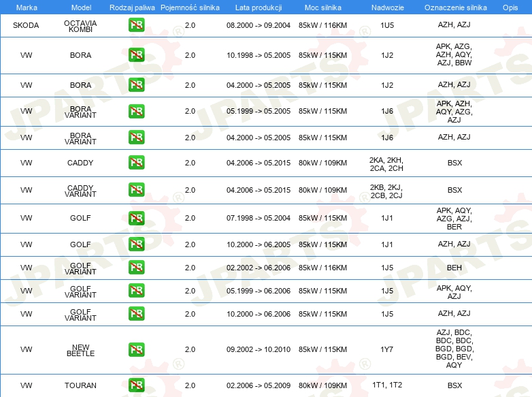Screen dimensions: 532x397
Task: Click date range 09.2002 -> 10.2010
Action: 259,349
